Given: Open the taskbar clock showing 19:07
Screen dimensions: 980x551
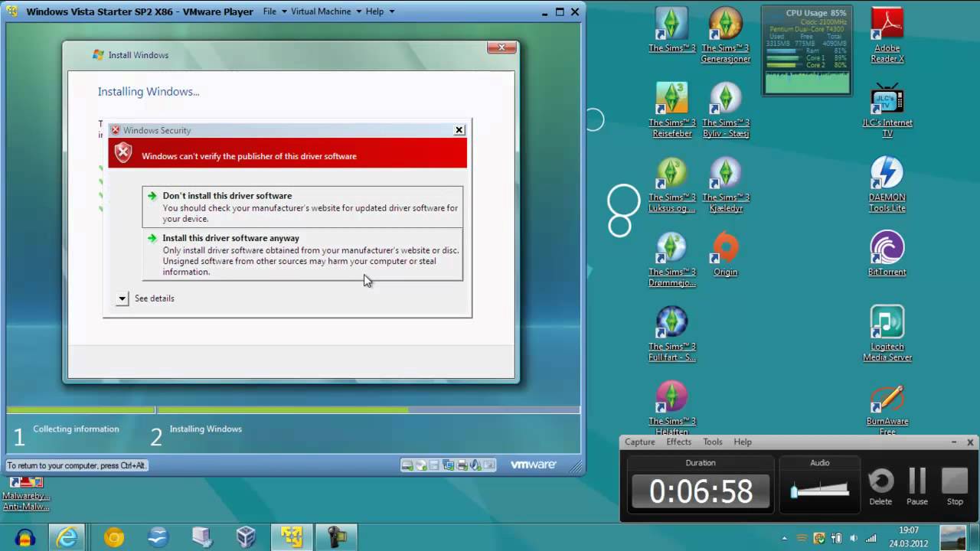Looking at the screenshot, I should (909, 537).
